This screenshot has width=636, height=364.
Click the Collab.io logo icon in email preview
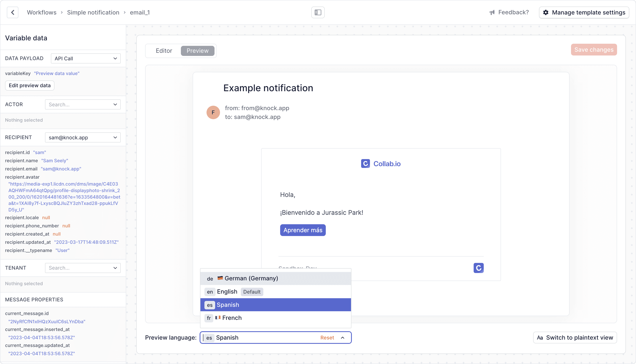tap(366, 164)
